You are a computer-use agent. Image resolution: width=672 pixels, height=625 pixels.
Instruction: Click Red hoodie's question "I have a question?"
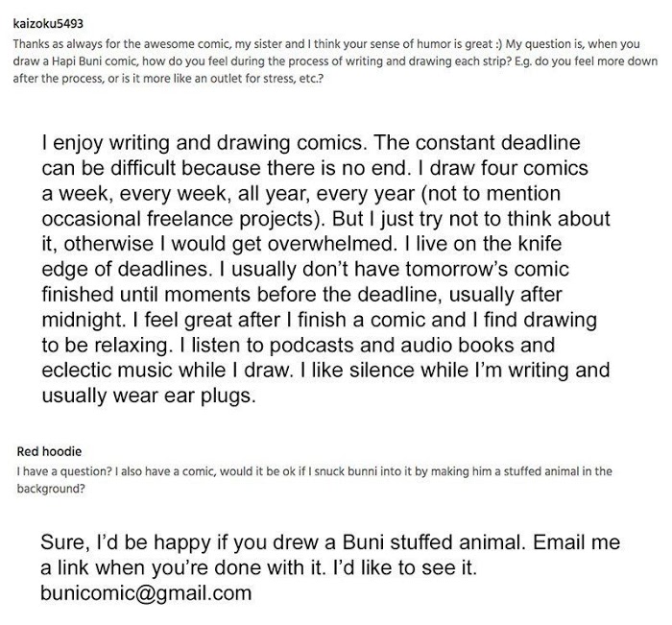tap(54, 470)
